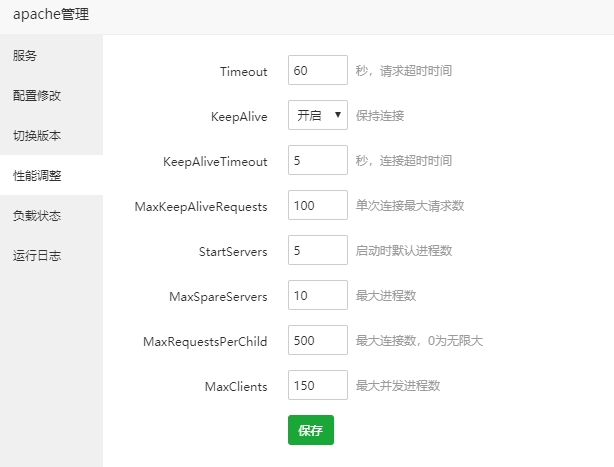Image resolution: width=614 pixels, height=467 pixels.
Task: Open the 服务 sidebar tab
Action: pyautogui.click(x=51, y=56)
